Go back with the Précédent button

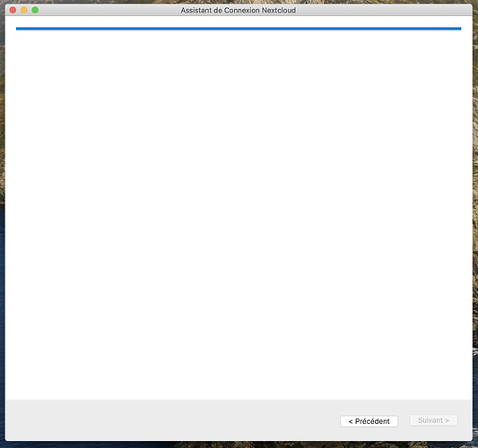pyautogui.click(x=369, y=421)
